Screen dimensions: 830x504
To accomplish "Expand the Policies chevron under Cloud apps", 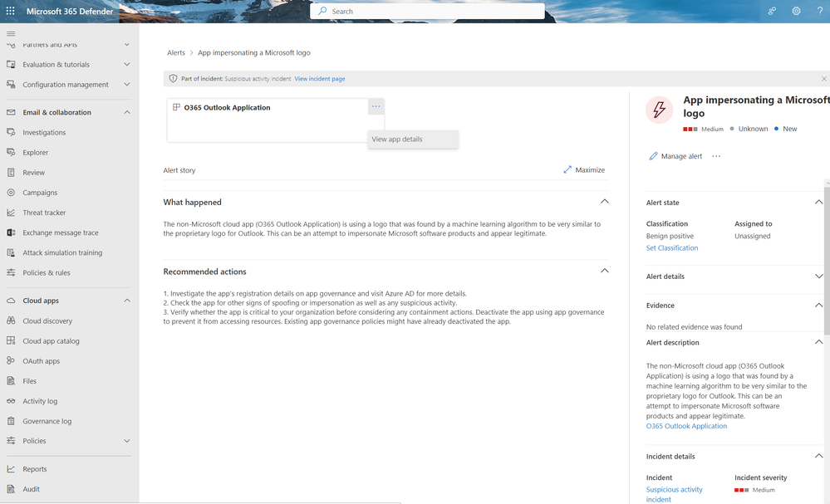I will pyautogui.click(x=127, y=441).
